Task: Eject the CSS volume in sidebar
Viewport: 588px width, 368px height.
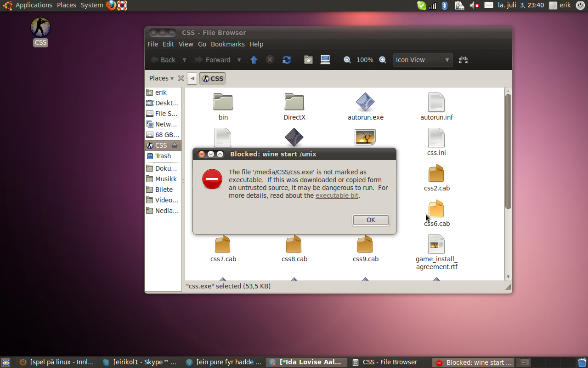Action: [x=175, y=145]
